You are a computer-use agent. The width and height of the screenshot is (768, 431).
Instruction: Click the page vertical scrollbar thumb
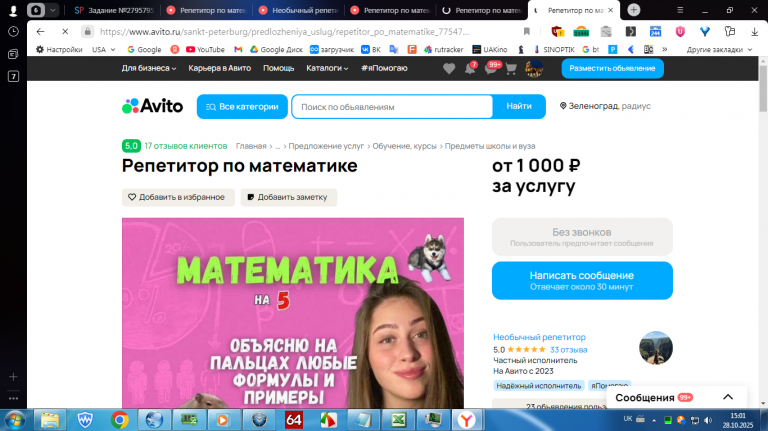[x=763, y=88]
